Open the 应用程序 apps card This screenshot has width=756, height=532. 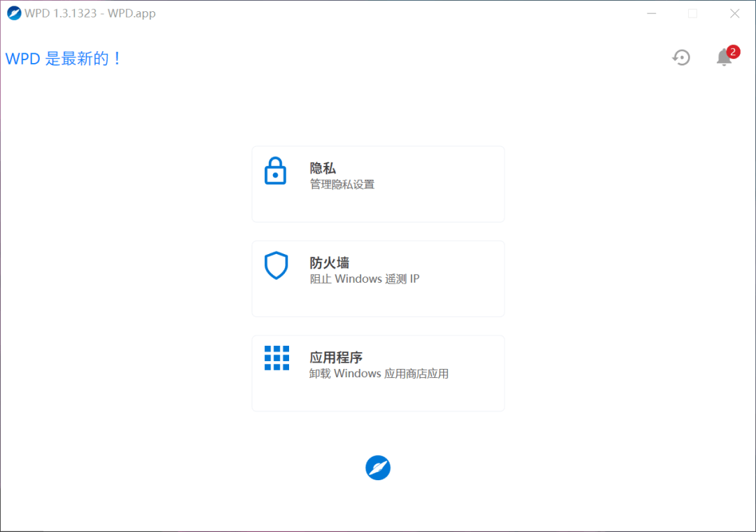click(378, 373)
